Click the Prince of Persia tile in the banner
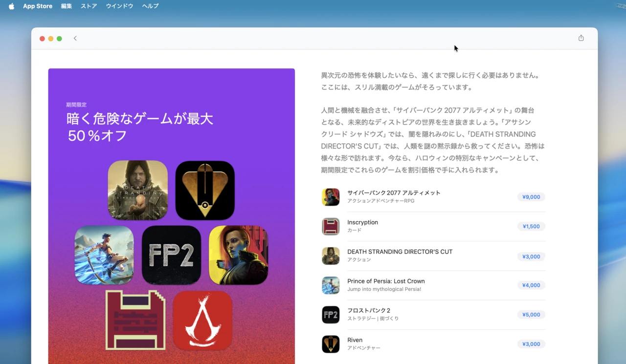Screen dimensions: 626x364 point(104,255)
